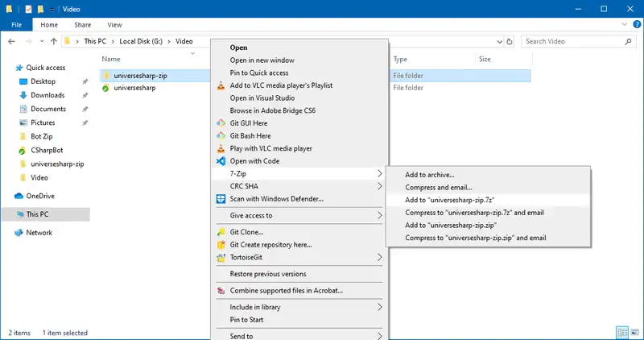The image size is (644, 340).
Task: Expand the CRC SHA submenu arrow
Action: point(379,186)
